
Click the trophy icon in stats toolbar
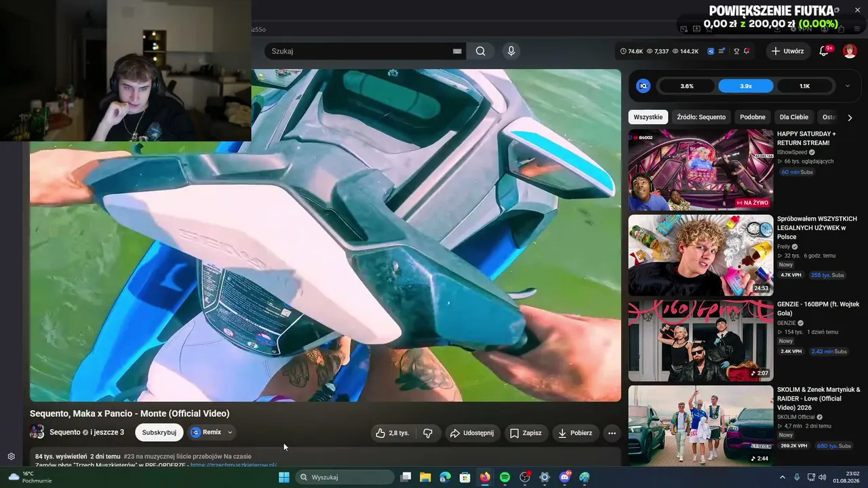tap(736, 51)
